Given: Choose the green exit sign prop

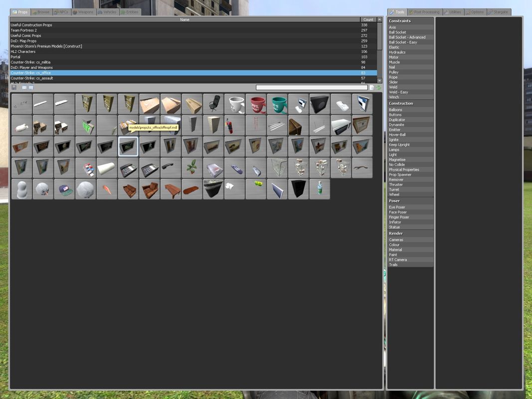Looking at the screenshot, I should tap(85, 125).
